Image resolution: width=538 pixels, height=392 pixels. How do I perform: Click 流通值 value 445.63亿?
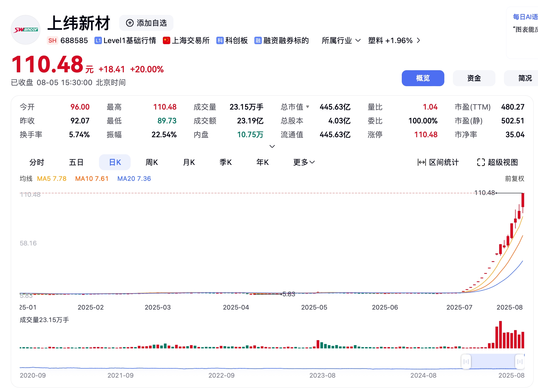(335, 135)
